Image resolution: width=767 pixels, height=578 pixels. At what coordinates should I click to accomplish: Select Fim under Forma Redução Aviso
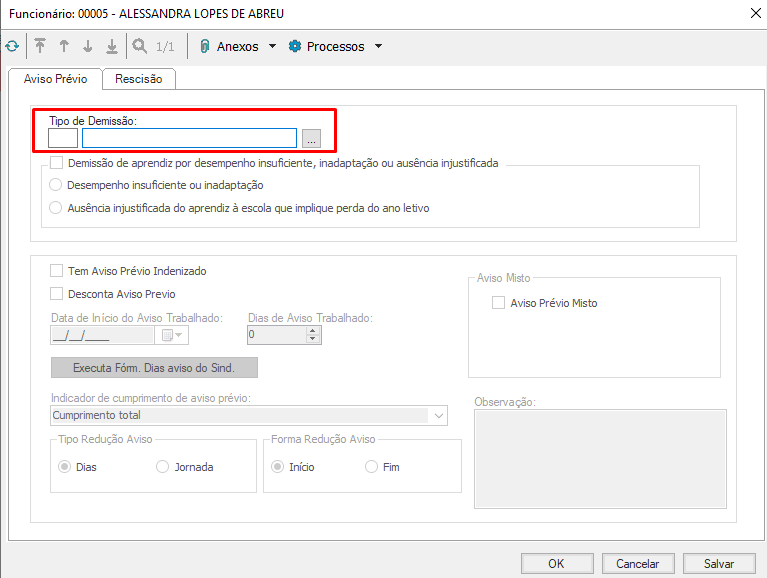371,467
